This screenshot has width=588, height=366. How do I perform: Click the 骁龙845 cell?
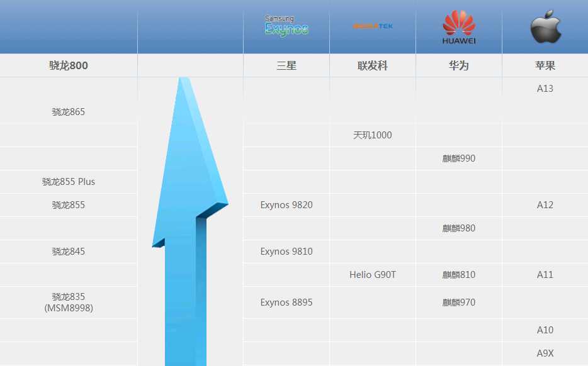click(69, 252)
